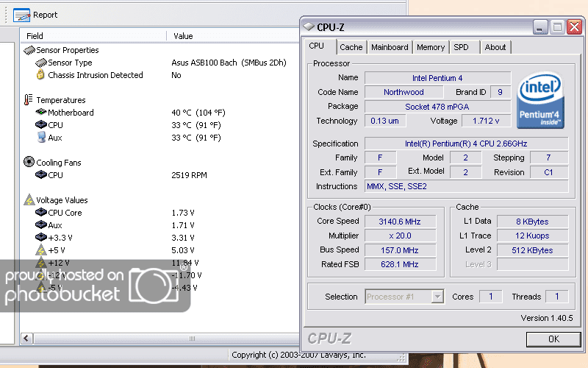The width and height of the screenshot is (588, 368).
Task: Click the Level 2 cache value 512 KBytes
Action: point(532,250)
